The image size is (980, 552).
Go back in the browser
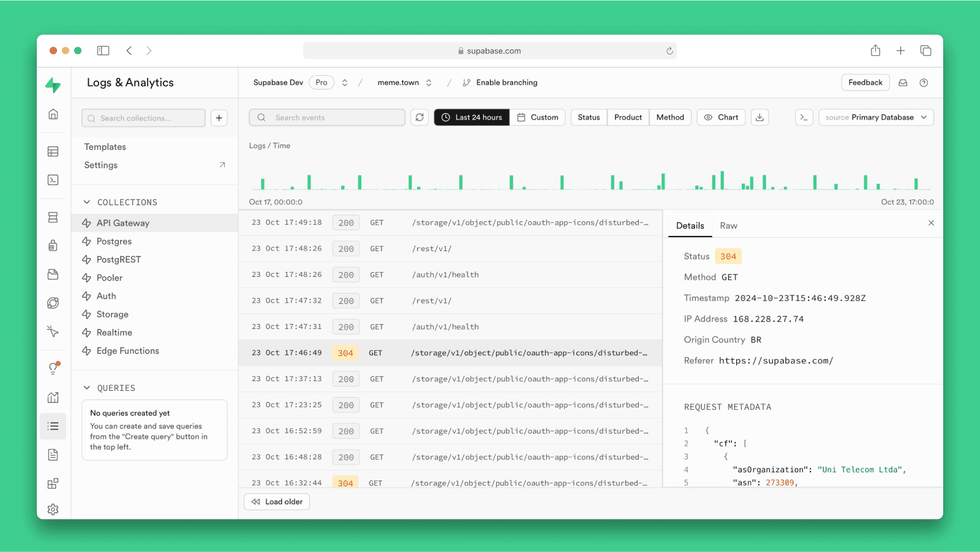pos(129,51)
